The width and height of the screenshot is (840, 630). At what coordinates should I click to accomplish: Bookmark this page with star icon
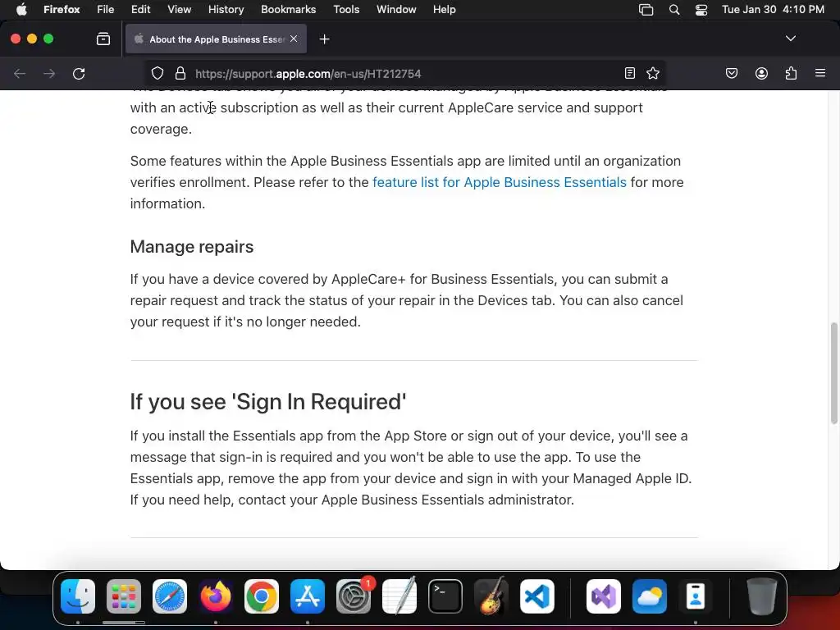point(652,73)
